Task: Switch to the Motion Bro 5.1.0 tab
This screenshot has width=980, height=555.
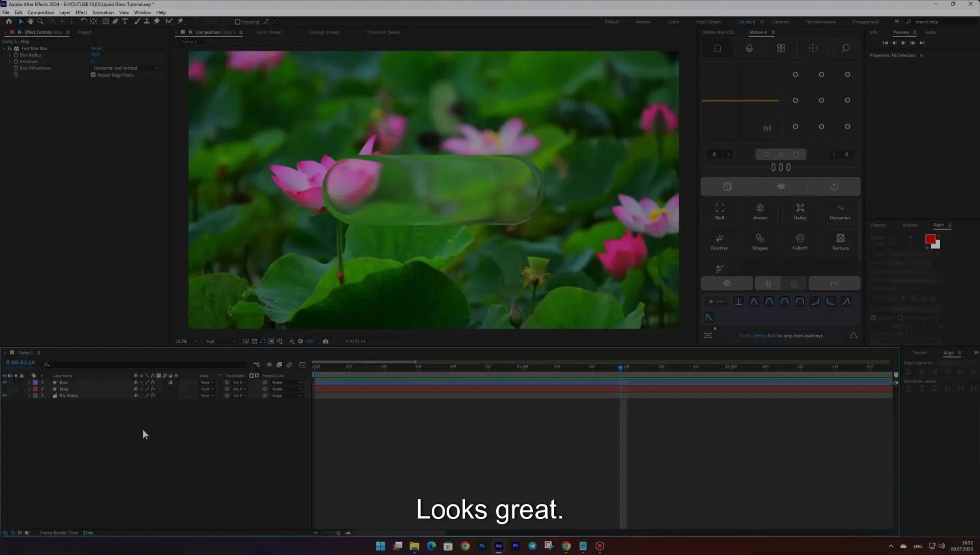Action: pyautogui.click(x=718, y=32)
